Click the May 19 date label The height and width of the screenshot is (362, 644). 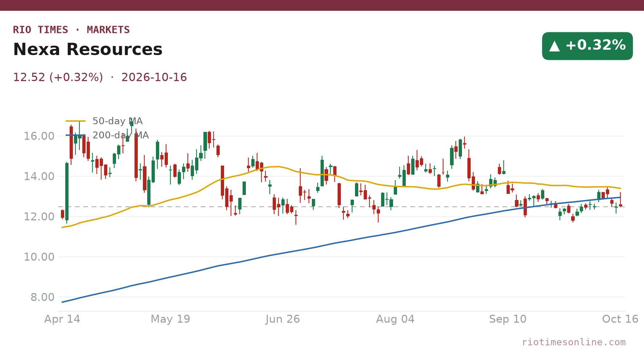[x=170, y=319]
